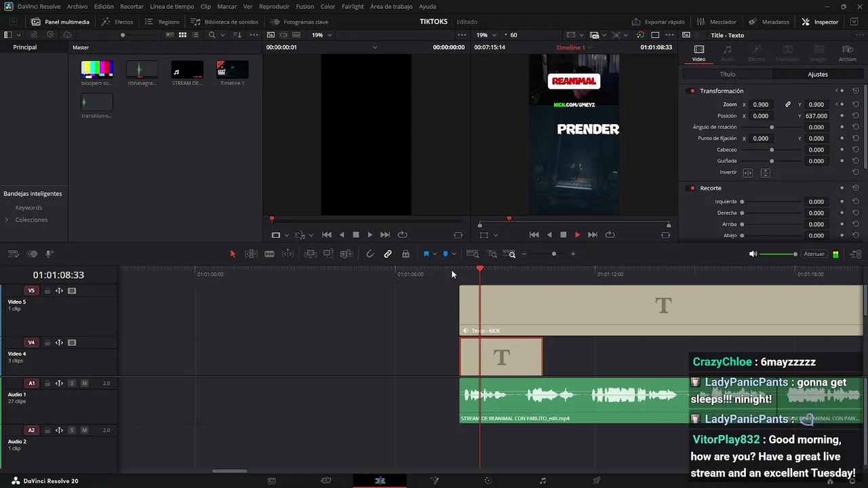Viewport: 868px width, 488px height.
Task: Open the Fusion page icon
Action: (435, 481)
